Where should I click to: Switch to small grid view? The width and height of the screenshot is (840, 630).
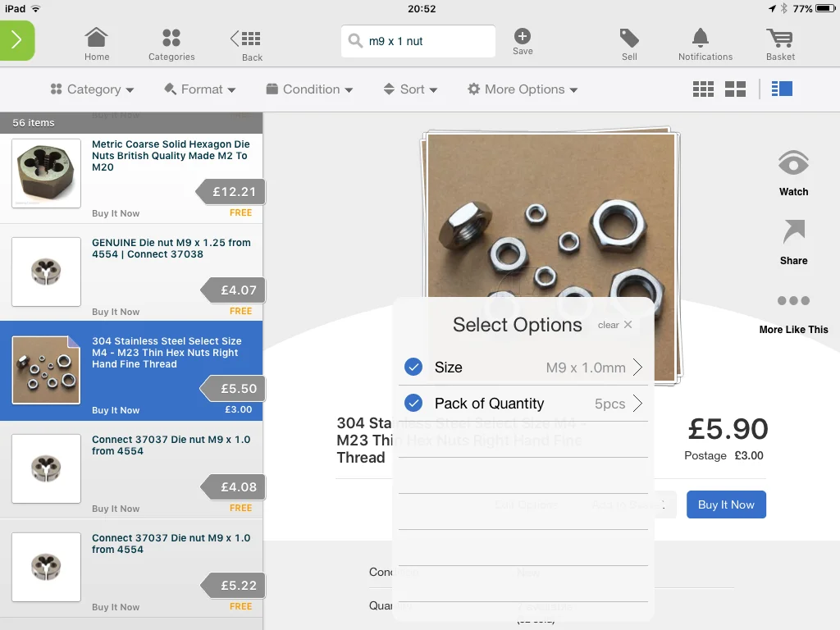703,89
